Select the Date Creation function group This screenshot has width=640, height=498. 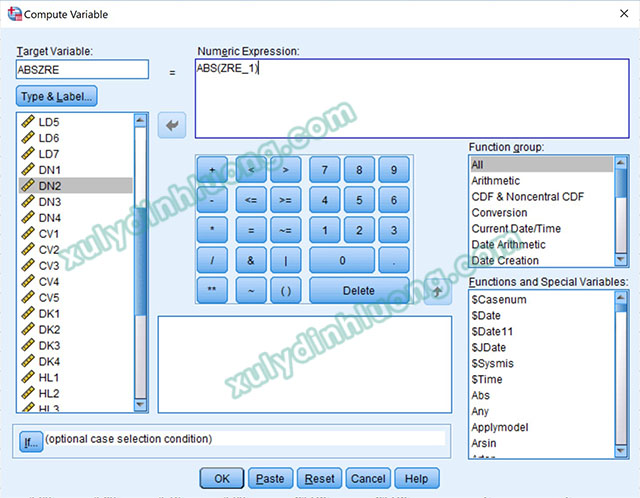click(x=542, y=260)
